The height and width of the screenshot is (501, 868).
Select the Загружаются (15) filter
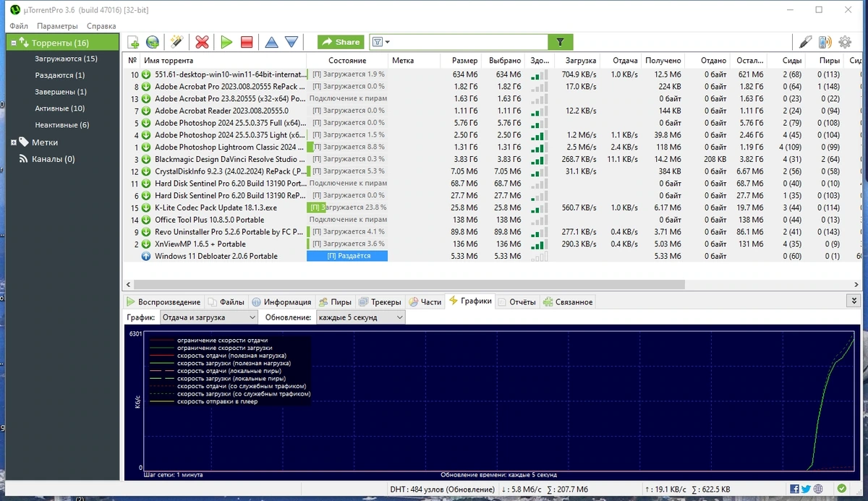click(66, 59)
